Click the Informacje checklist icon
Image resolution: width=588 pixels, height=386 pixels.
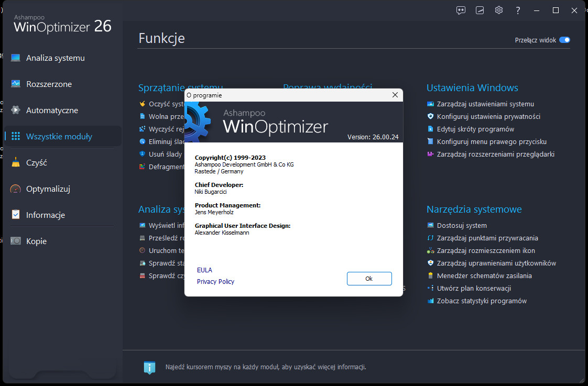[x=15, y=215]
